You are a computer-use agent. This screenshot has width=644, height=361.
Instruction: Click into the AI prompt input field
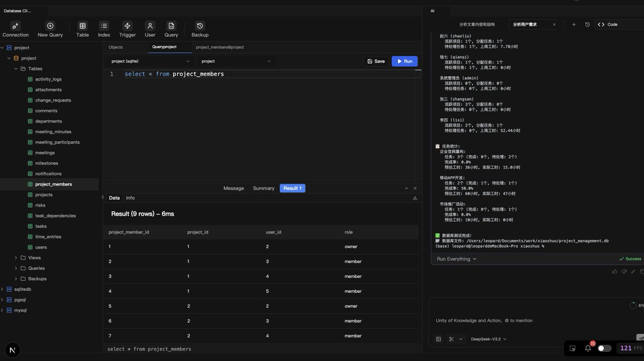(537, 321)
